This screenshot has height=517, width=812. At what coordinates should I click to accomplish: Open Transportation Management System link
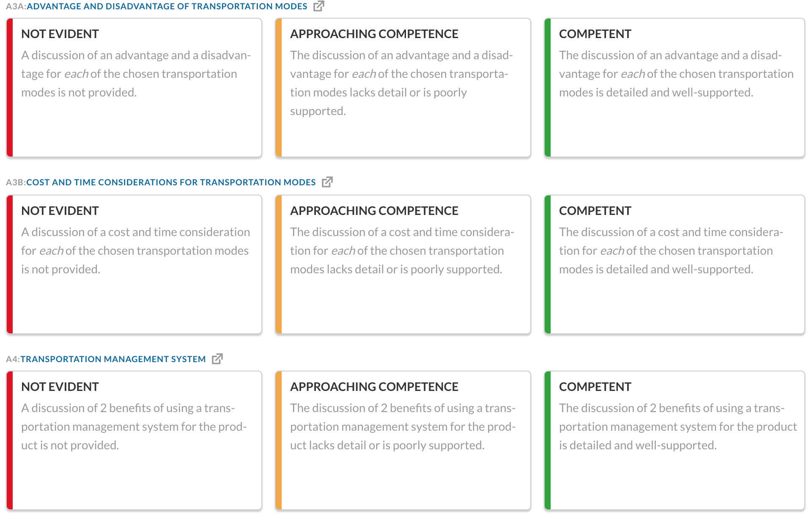[113, 359]
